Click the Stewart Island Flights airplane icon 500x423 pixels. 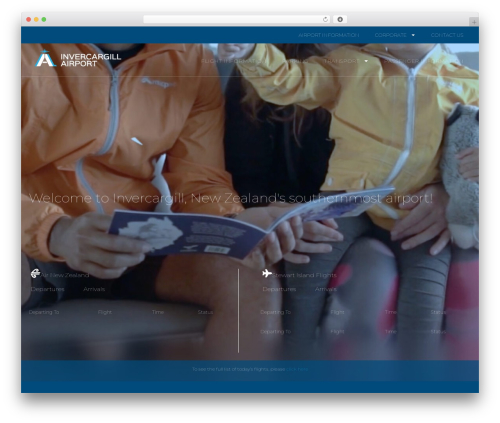point(267,273)
